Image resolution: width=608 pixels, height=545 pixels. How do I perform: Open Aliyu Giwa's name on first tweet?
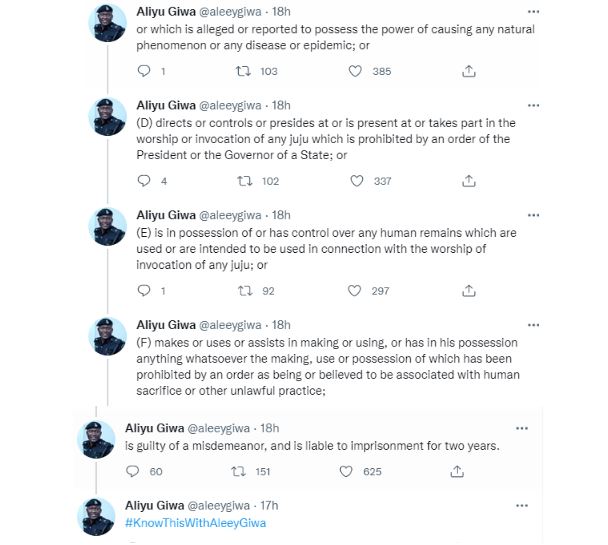165,12
